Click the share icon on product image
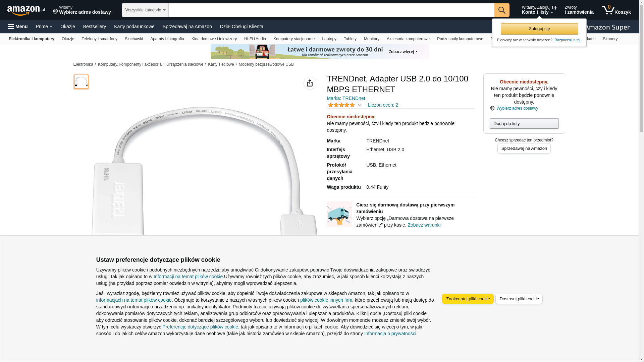Image resolution: width=644 pixels, height=362 pixels. pos(310,83)
